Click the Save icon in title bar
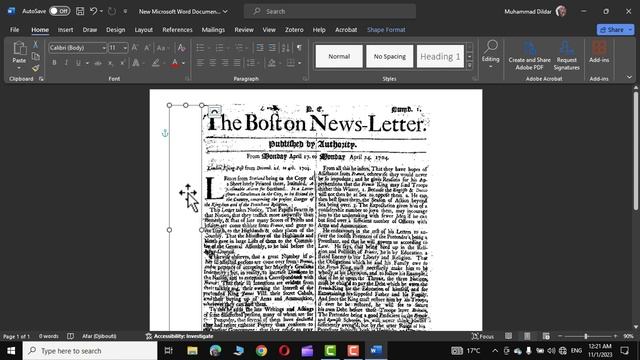Image resolution: width=640 pixels, height=360 pixels. (x=80, y=11)
